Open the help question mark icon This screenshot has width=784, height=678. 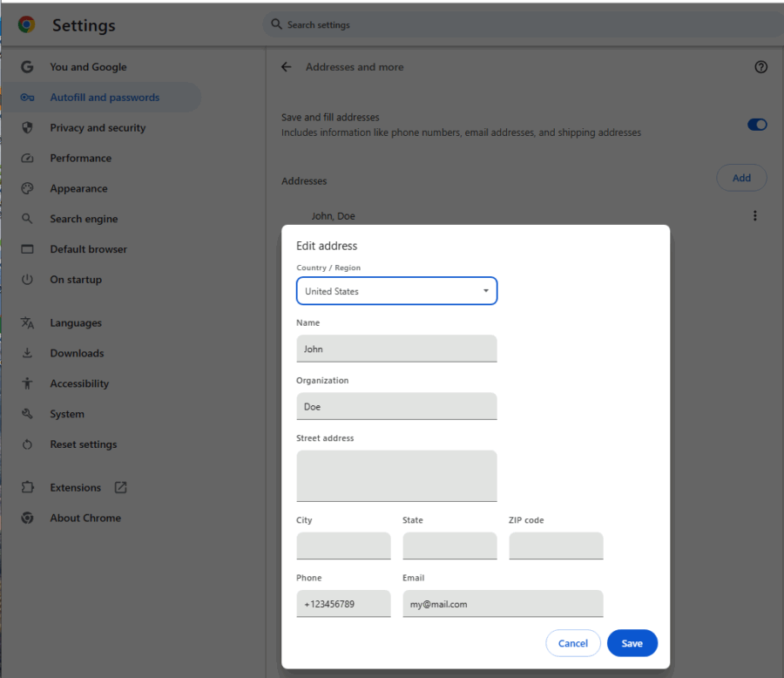pyautogui.click(x=760, y=67)
